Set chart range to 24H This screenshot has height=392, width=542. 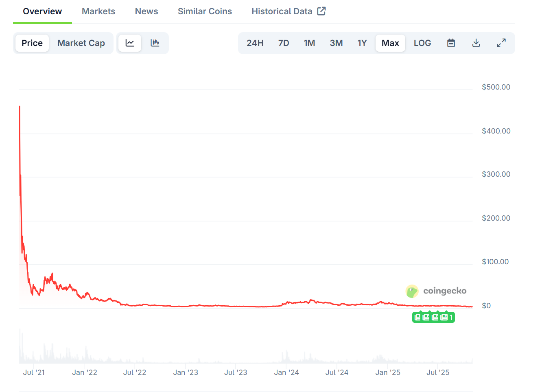255,43
